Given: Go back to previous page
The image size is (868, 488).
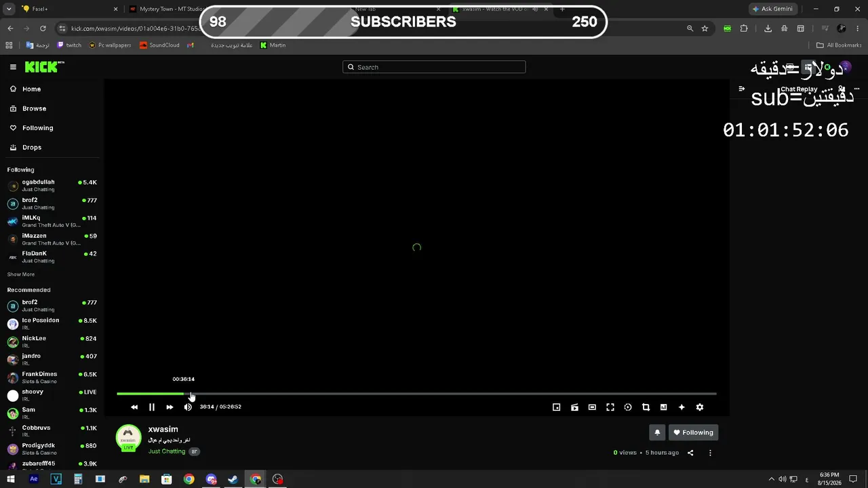Looking at the screenshot, I should [x=10, y=28].
